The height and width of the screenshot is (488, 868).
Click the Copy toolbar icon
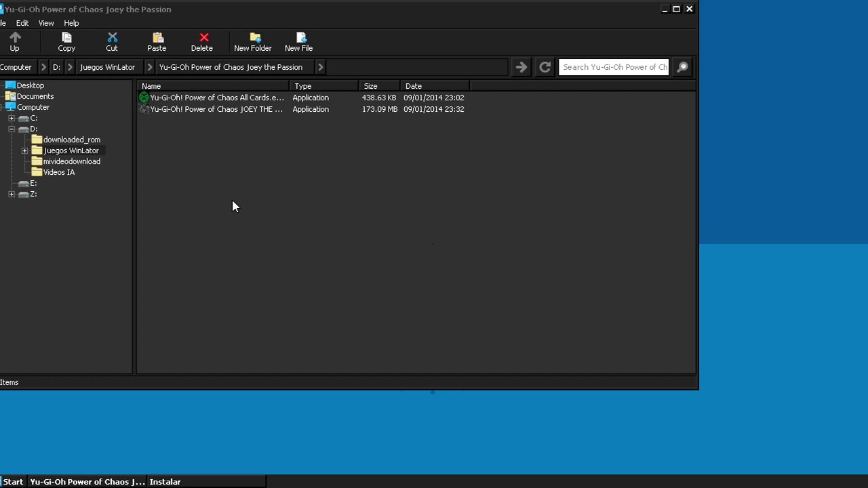66,42
